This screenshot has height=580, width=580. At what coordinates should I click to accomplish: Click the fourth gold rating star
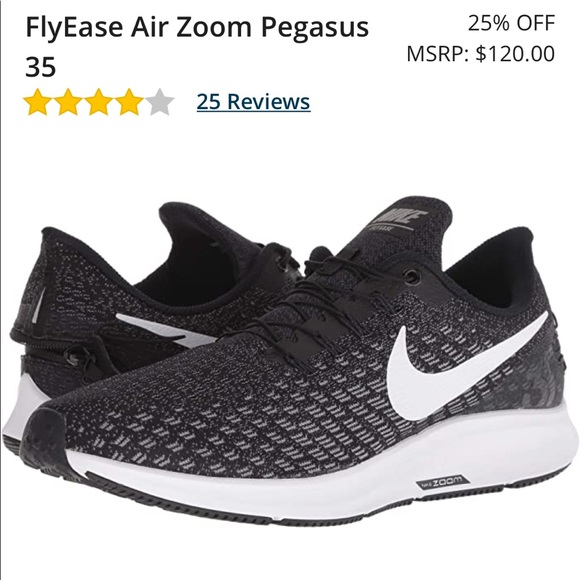(x=129, y=102)
